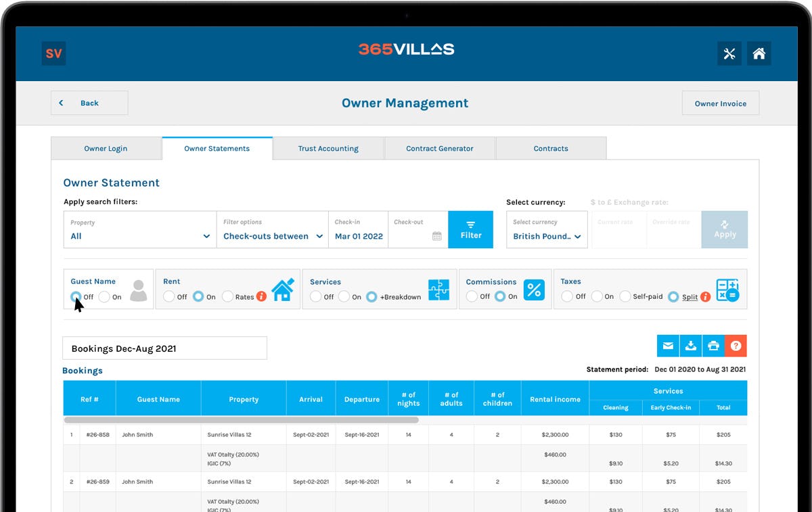Click the Owner Invoice button
812x512 pixels.
pyautogui.click(x=721, y=103)
